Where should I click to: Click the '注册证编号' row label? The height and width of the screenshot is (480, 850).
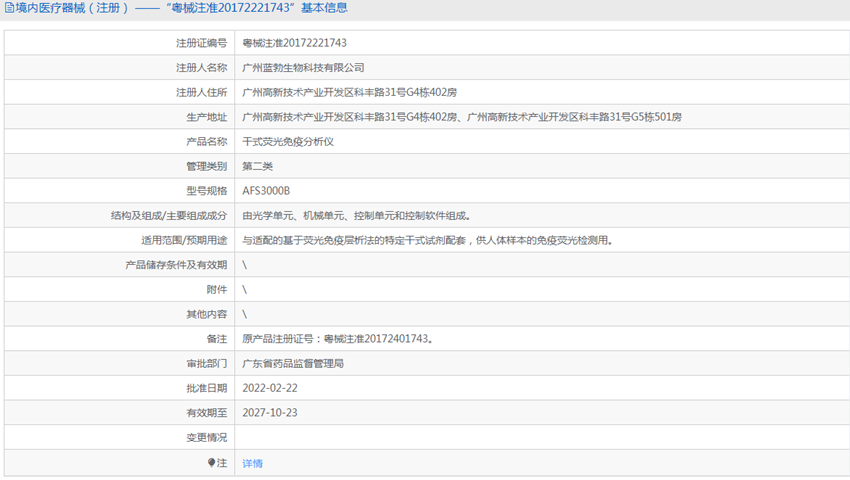[x=201, y=43]
